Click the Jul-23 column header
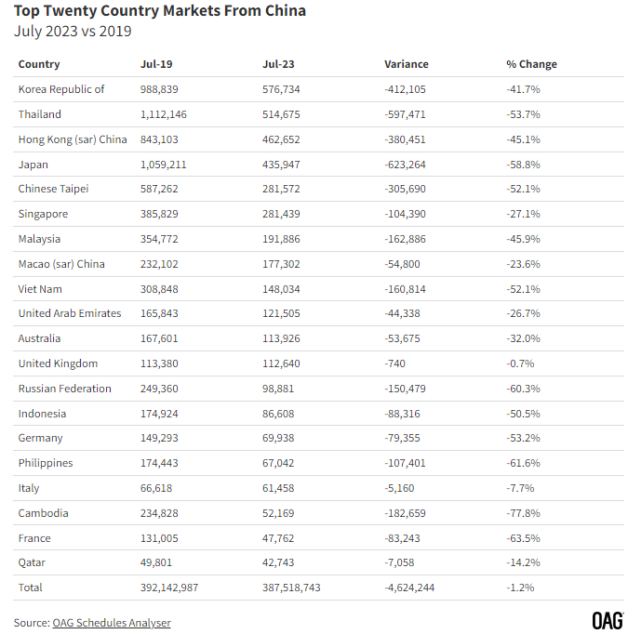641x635 pixels. [x=277, y=64]
